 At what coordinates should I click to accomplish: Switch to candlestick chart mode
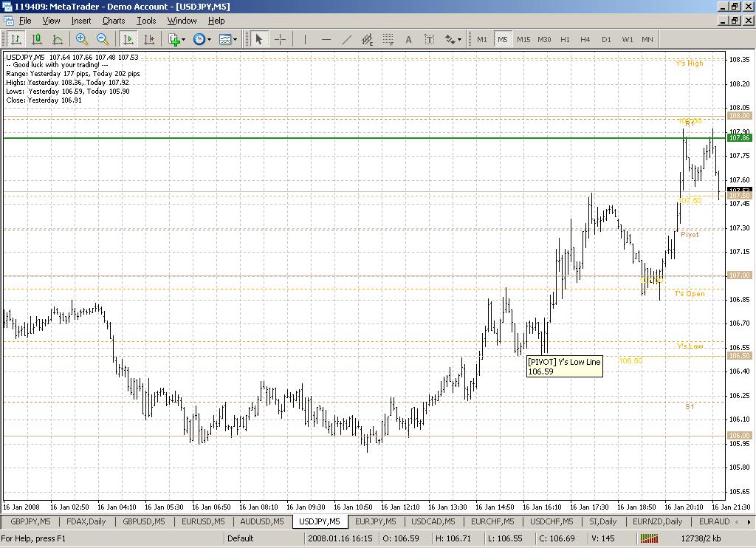point(36,39)
